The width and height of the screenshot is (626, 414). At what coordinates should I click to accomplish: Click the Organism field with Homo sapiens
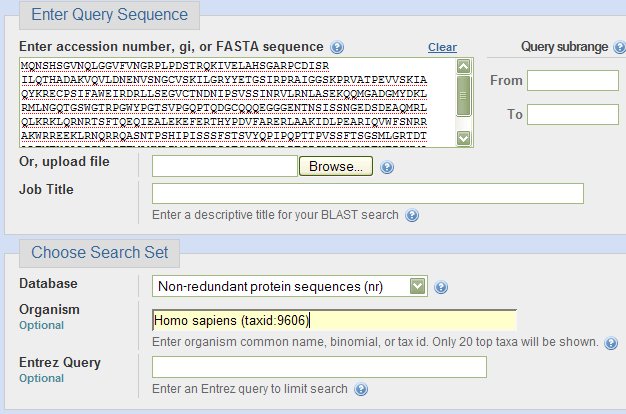pos(334,320)
